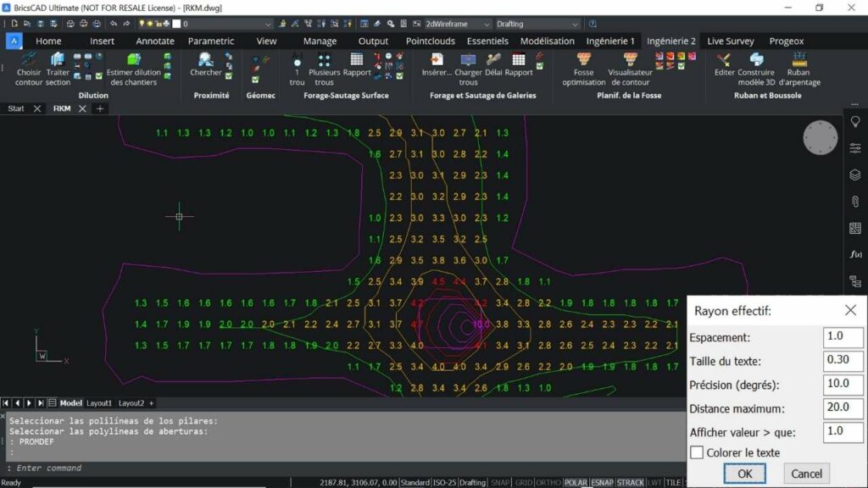Open the Drafting workspace dropdown

[575, 25]
